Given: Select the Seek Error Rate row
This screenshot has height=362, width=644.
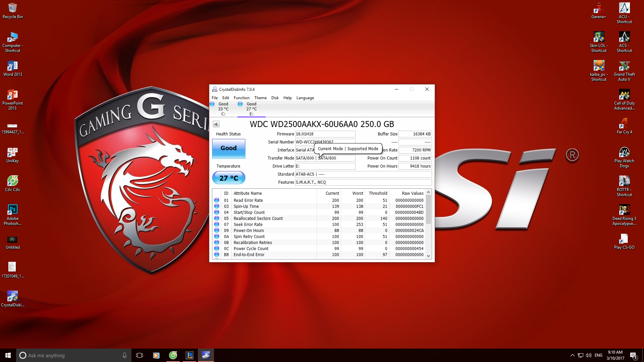Looking at the screenshot, I should coord(319,225).
